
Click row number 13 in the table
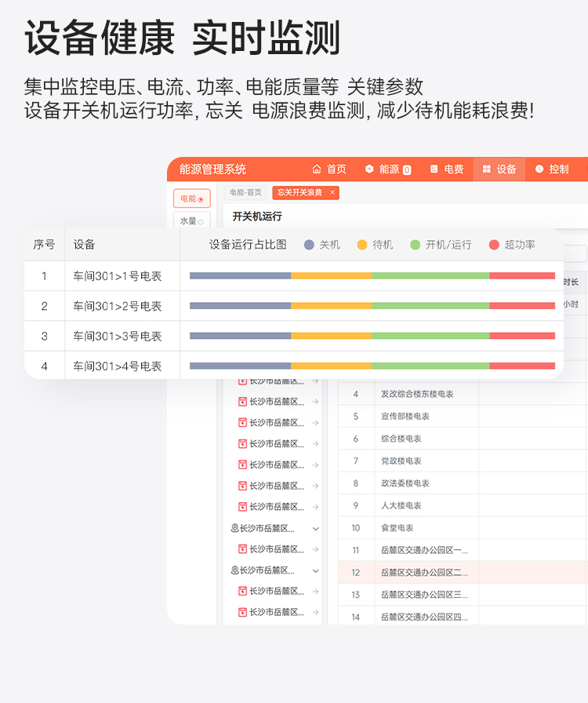[x=356, y=595]
